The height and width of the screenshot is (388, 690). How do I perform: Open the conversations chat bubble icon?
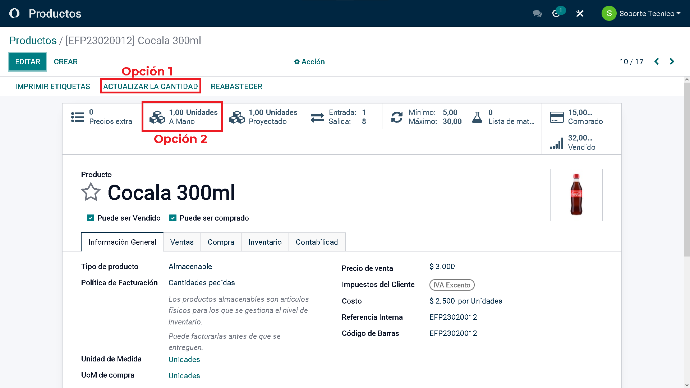click(537, 14)
